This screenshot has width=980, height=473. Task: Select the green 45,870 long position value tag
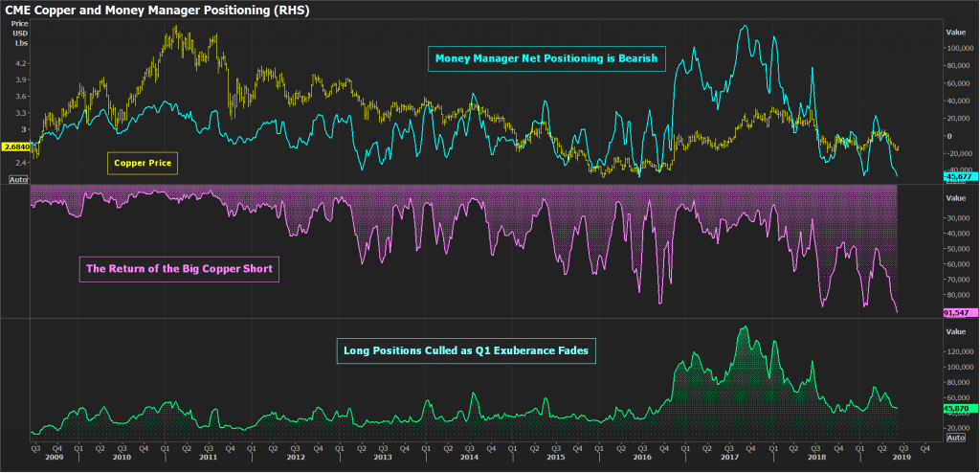[957, 408]
